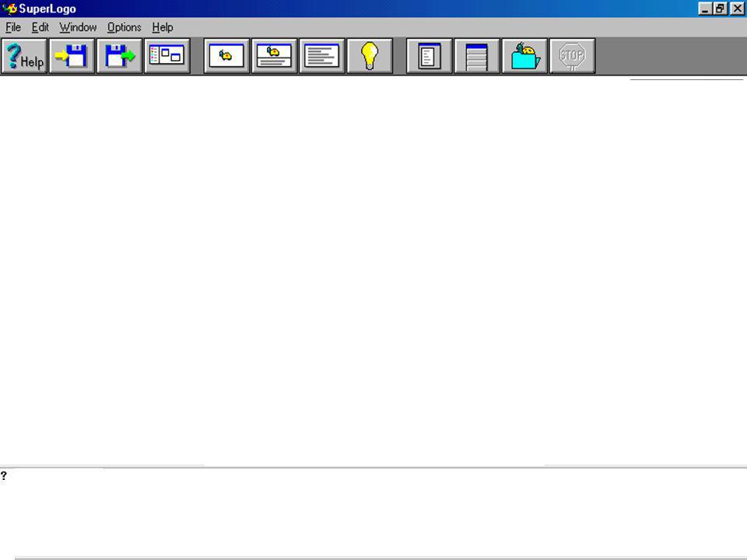Click the load file floppy icon with yellow arrow

[x=72, y=56]
